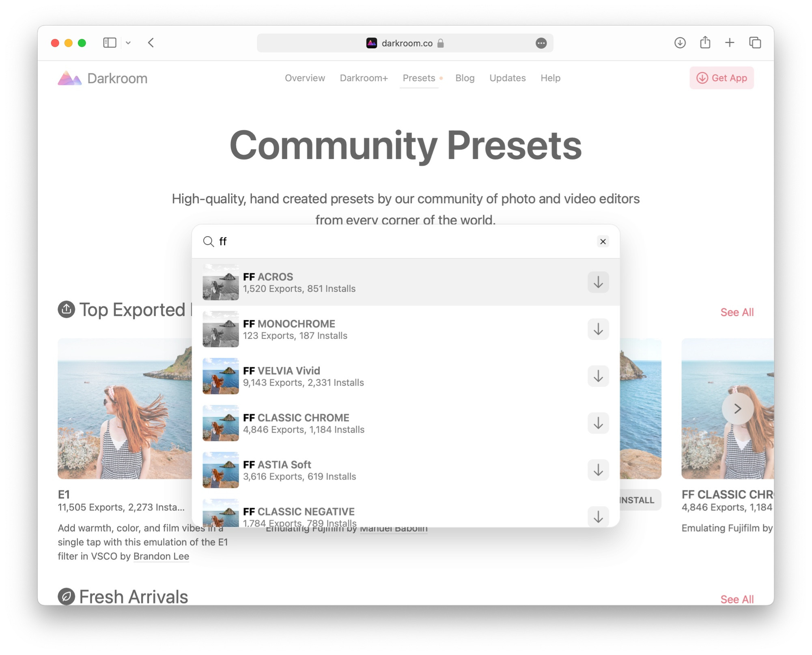Click the search magnifier icon
Image resolution: width=812 pixels, height=655 pixels.
[x=209, y=241]
